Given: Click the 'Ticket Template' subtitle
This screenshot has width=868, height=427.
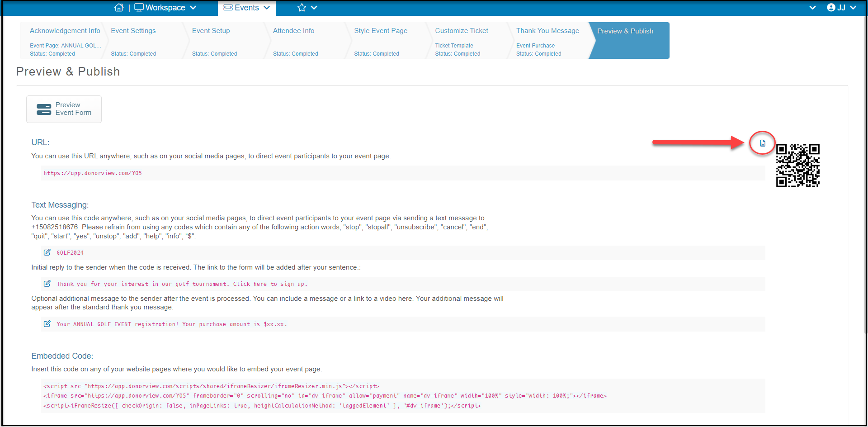Looking at the screenshot, I should coord(454,46).
